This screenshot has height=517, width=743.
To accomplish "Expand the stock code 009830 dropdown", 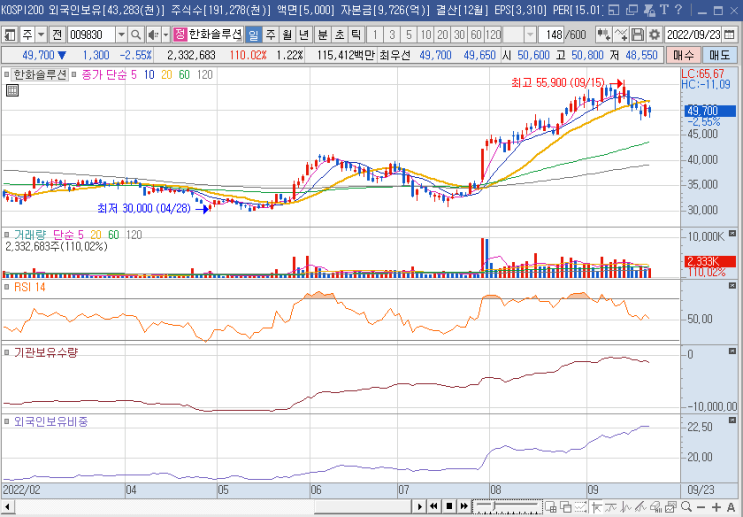I will tap(121, 34).
